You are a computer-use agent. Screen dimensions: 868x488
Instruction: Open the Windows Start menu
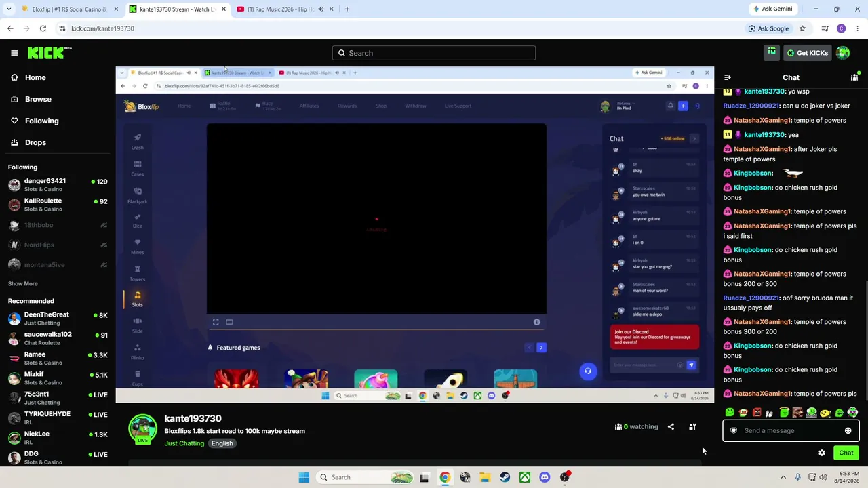[x=304, y=477]
